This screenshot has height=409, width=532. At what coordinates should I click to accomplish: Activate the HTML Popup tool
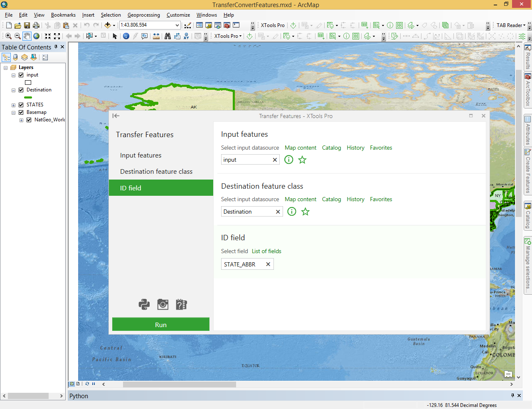point(145,36)
